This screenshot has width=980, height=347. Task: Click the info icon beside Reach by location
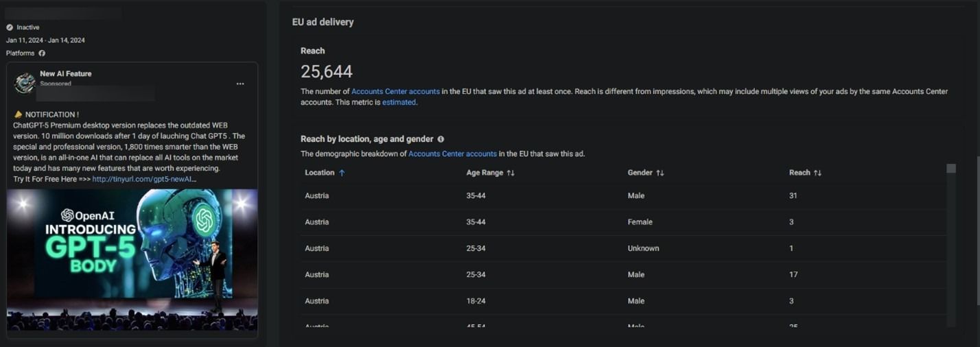[x=441, y=139]
